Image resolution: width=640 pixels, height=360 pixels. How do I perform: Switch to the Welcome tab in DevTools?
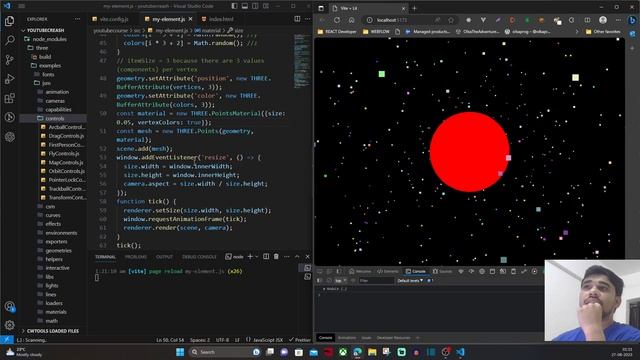pyautogui.click(x=360, y=271)
